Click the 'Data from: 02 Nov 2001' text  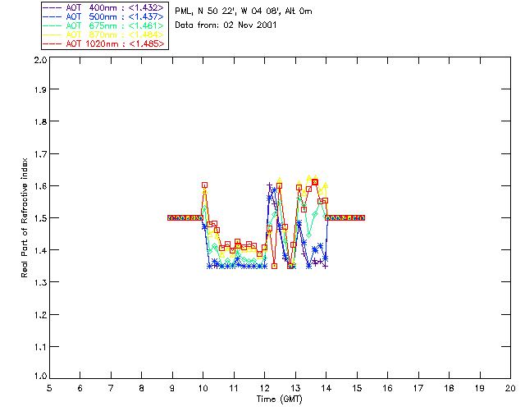pyautogui.click(x=226, y=25)
